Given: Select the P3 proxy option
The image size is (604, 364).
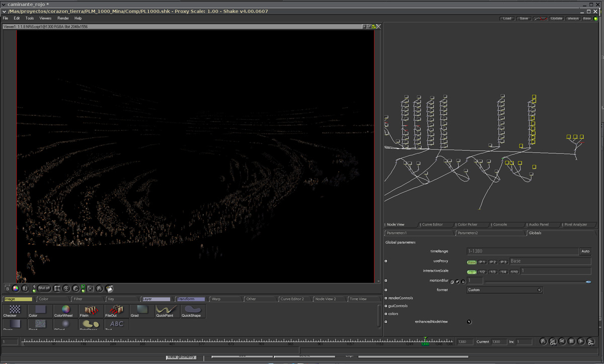Looking at the screenshot, I should [503, 262].
